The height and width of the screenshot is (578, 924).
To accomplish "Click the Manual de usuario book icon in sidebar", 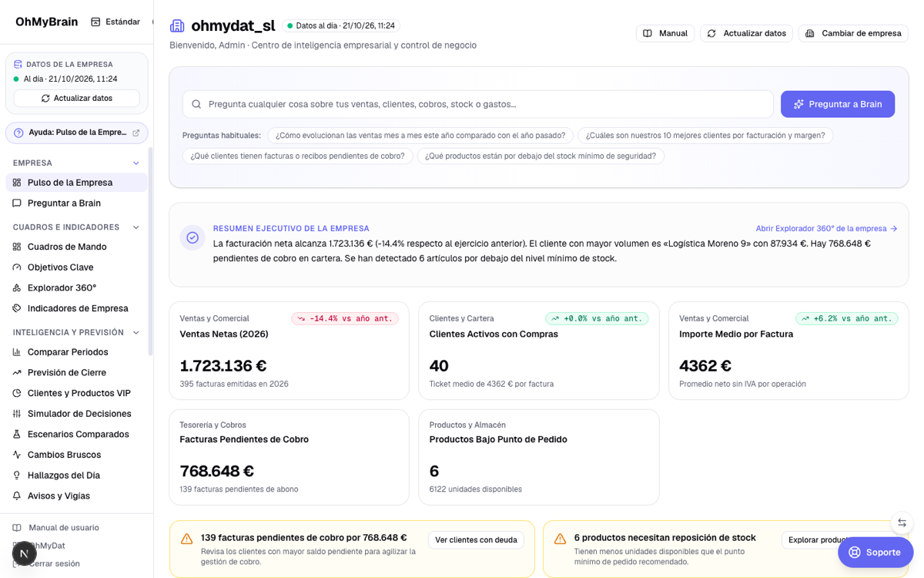I will (x=17, y=528).
